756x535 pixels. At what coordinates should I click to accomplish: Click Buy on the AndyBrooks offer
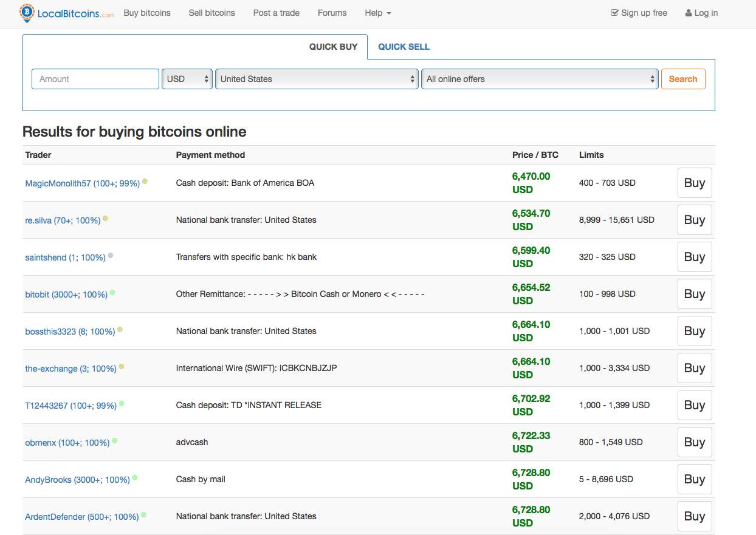(695, 479)
